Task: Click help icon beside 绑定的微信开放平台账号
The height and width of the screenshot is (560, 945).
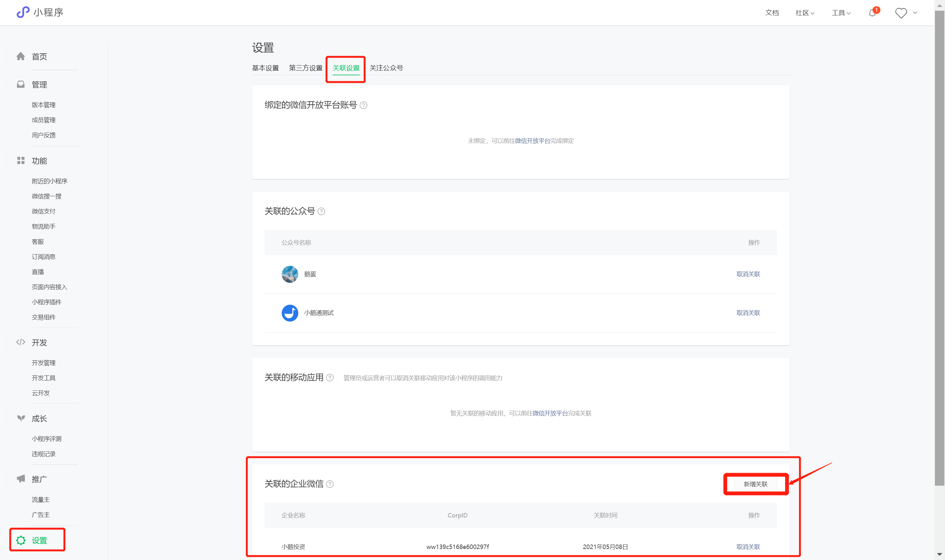Action: tap(364, 105)
